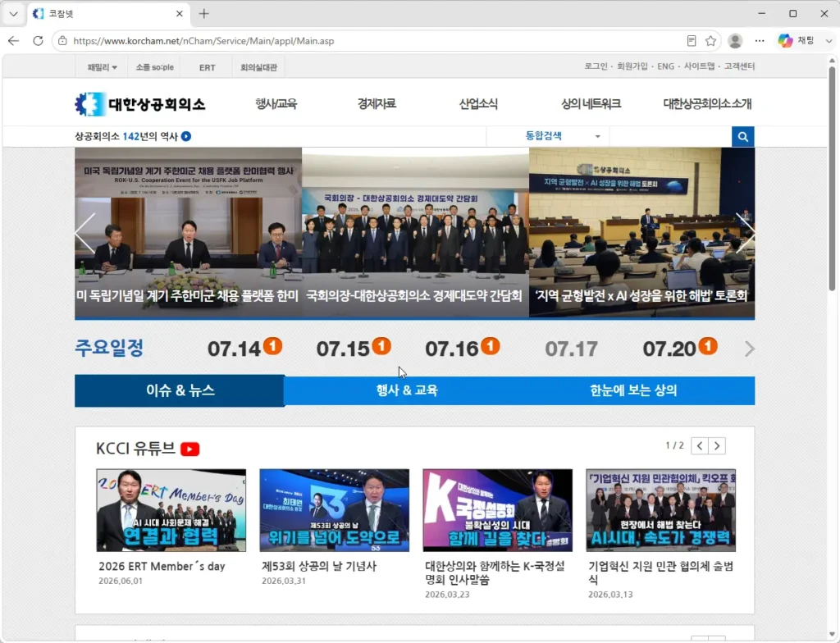The image size is (840, 643).
Task: Play the 제53회 상공의 날 video thumbnail
Action: pyautogui.click(x=335, y=510)
